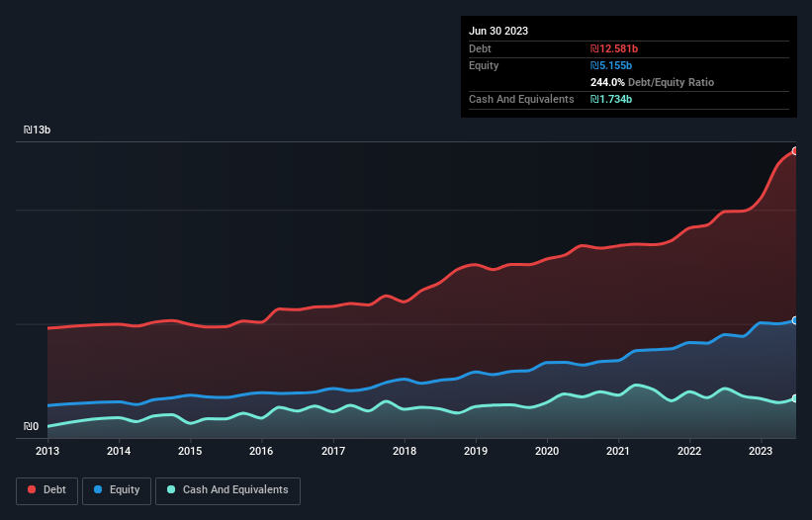The image size is (812, 520).
Task: Toggle the Equity legend button
Action: click(x=117, y=490)
